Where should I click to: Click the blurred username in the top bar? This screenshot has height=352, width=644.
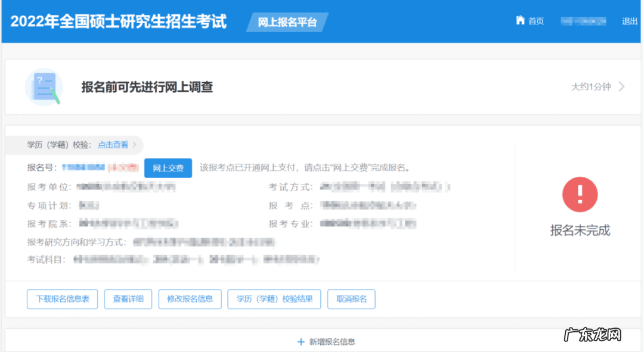[583, 20]
